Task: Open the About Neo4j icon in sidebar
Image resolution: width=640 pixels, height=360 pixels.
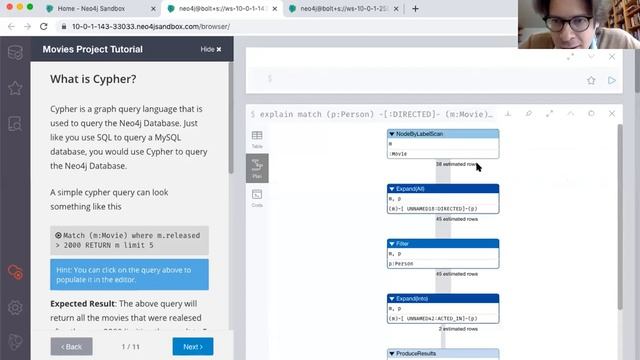Action: tap(15, 342)
